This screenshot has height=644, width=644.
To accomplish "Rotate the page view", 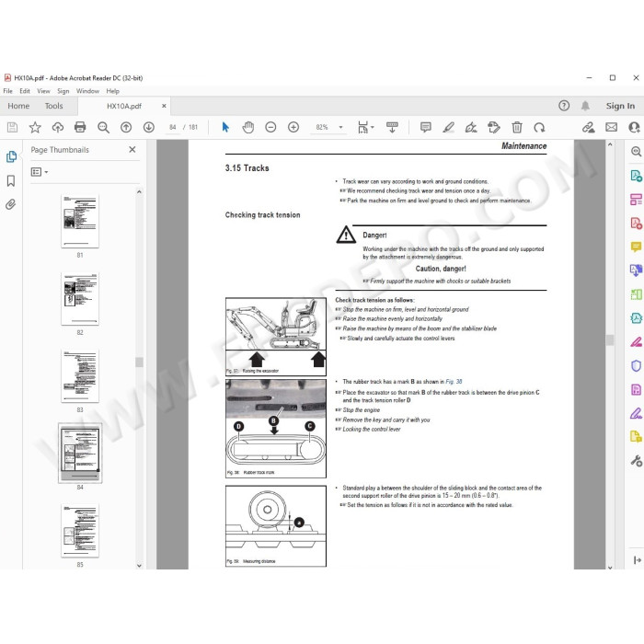I will coord(539,127).
